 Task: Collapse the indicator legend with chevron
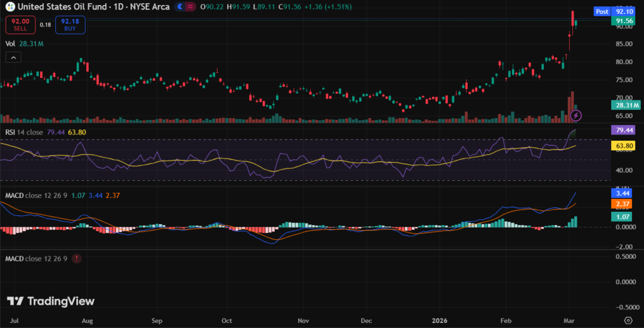(x=13, y=57)
